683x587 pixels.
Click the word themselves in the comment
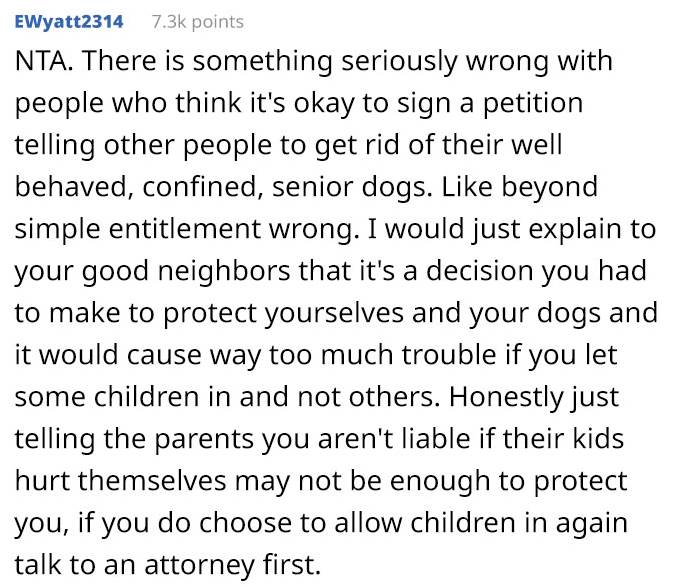coord(152,481)
